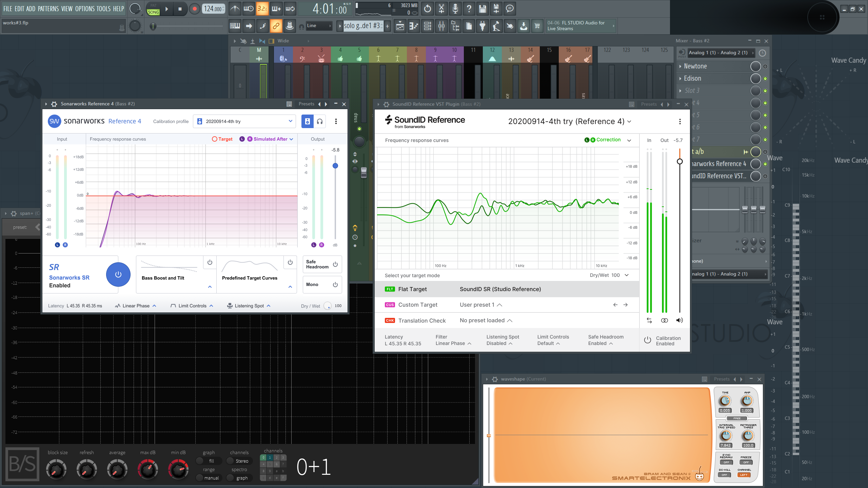Toggle the Edison slot enable light
868x488 pixels.
click(x=765, y=79)
